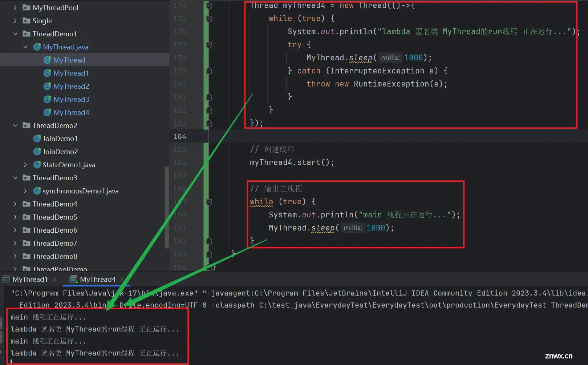
Task: Select the MyThread3 class in tree
Action: [x=71, y=99]
